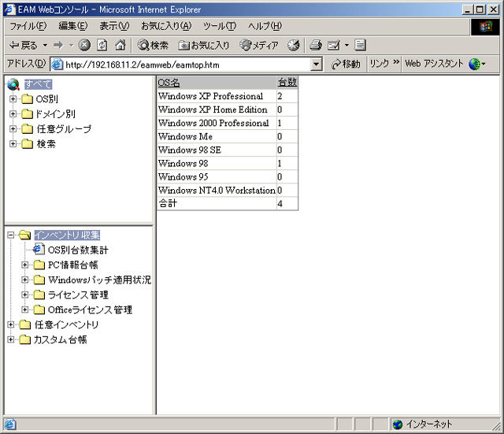Click the Print icon in toolbar
Image resolution: width=504 pixels, height=434 pixels.
(x=316, y=46)
